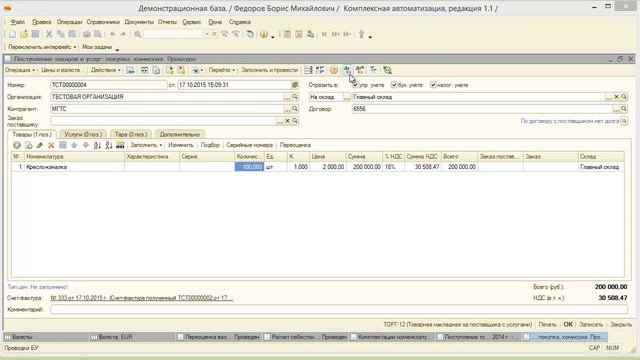Image resolution: width=640 pixels, height=360 pixels.
Task: Open the Calendar icon in main toolbar
Action: (299, 34)
